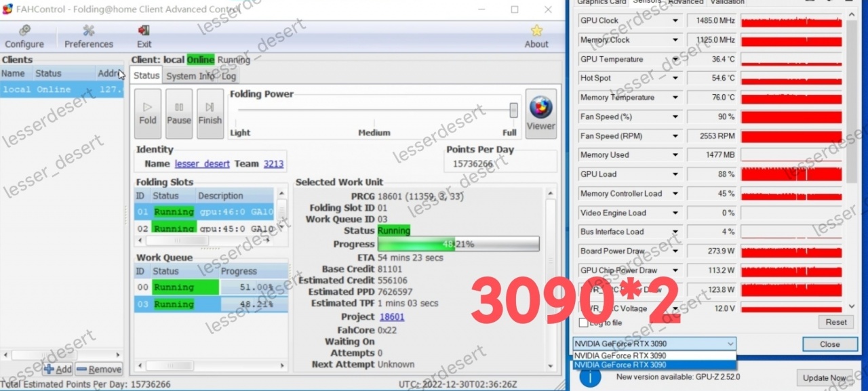The height and width of the screenshot is (391, 868).
Task: Open the Log tab
Action: point(229,76)
